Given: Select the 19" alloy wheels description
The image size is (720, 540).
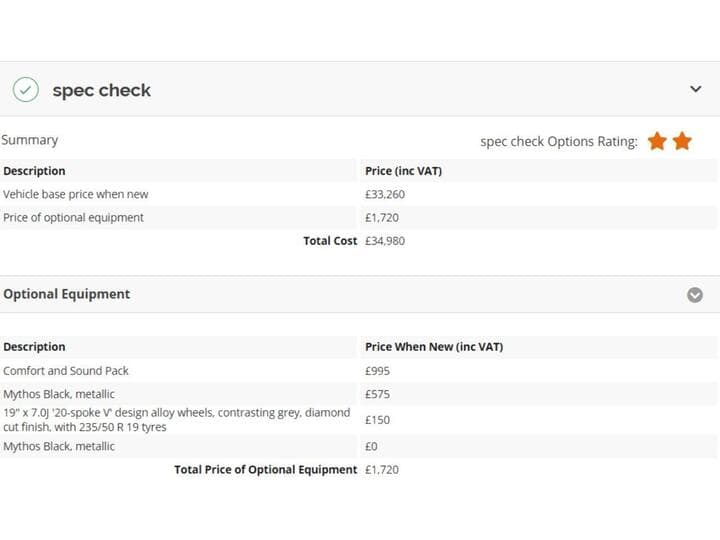Looking at the screenshot, I should tap(177, 420).
